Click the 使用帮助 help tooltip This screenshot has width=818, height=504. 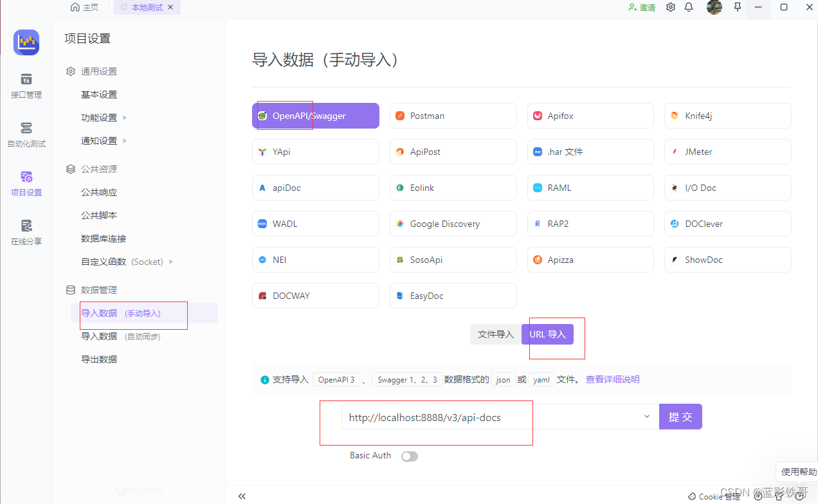coord(799,472)
